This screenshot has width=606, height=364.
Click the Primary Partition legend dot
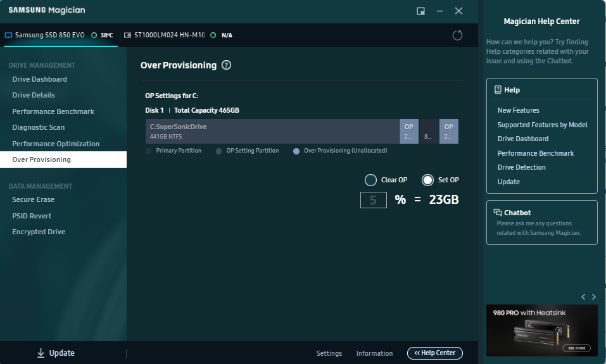click(148, 151)
